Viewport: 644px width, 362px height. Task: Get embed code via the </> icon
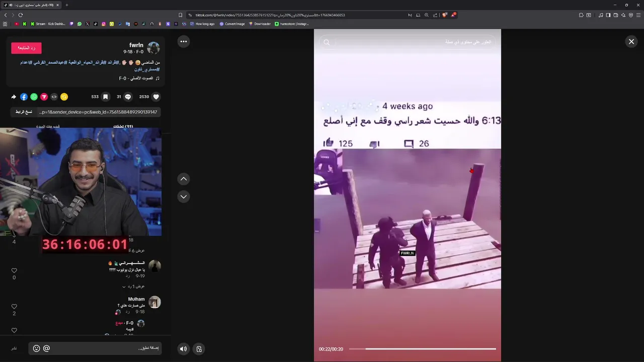coord(54,97)
